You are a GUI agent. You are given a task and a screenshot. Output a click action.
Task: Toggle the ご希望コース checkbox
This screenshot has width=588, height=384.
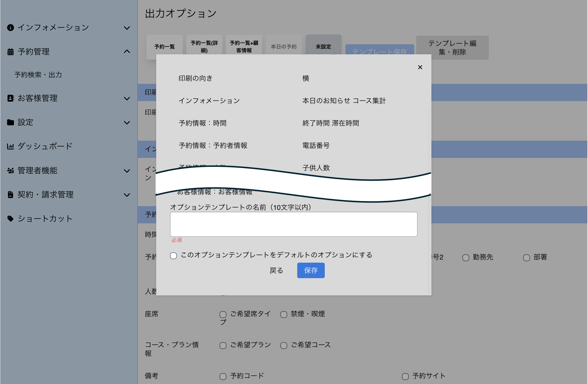pyautogui.click(x=284, y=345)
